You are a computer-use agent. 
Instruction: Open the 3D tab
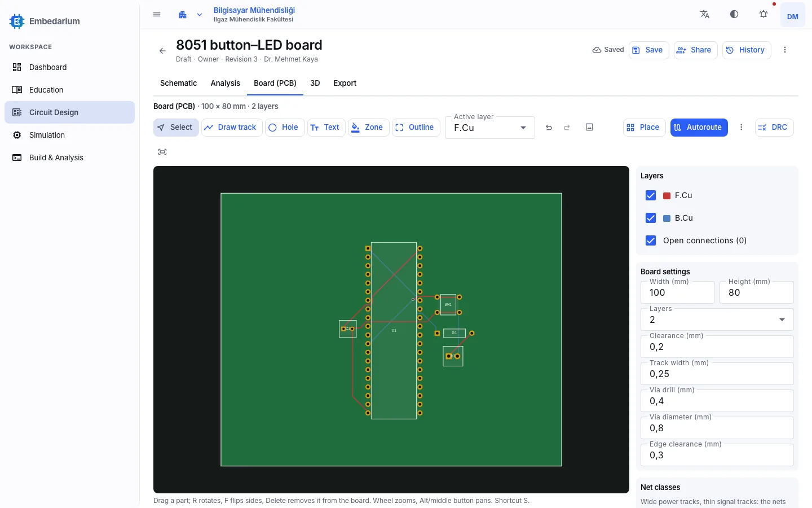click(315, 83)
